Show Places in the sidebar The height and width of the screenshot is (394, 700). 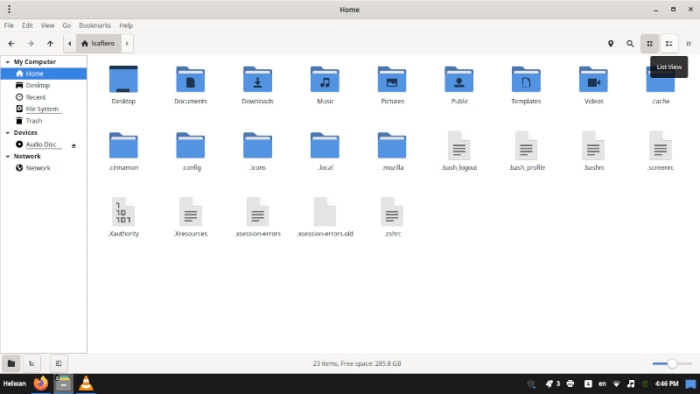(12, 363)
